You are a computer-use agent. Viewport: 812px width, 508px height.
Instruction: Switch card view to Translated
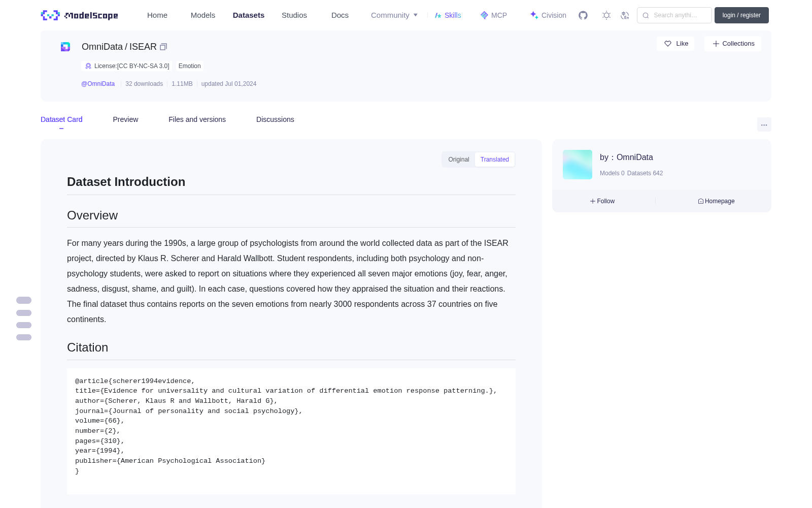[x=494, y=160]
